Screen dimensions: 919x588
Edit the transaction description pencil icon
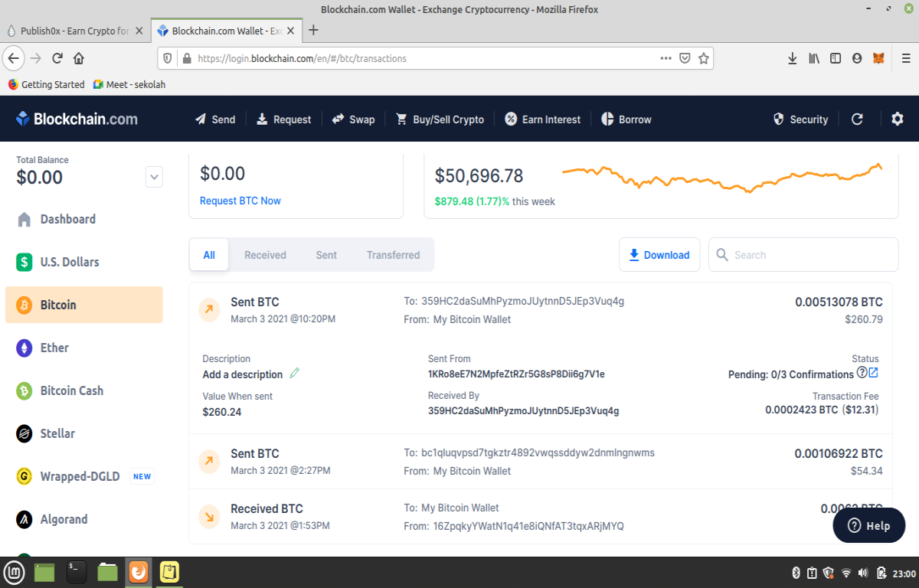click(x=295, y=374)
